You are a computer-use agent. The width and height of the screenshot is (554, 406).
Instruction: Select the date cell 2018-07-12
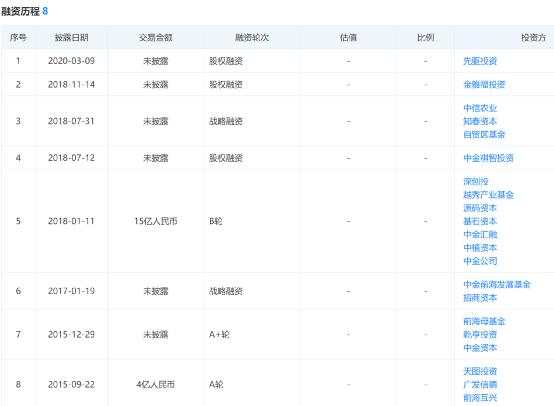(71, 158)
